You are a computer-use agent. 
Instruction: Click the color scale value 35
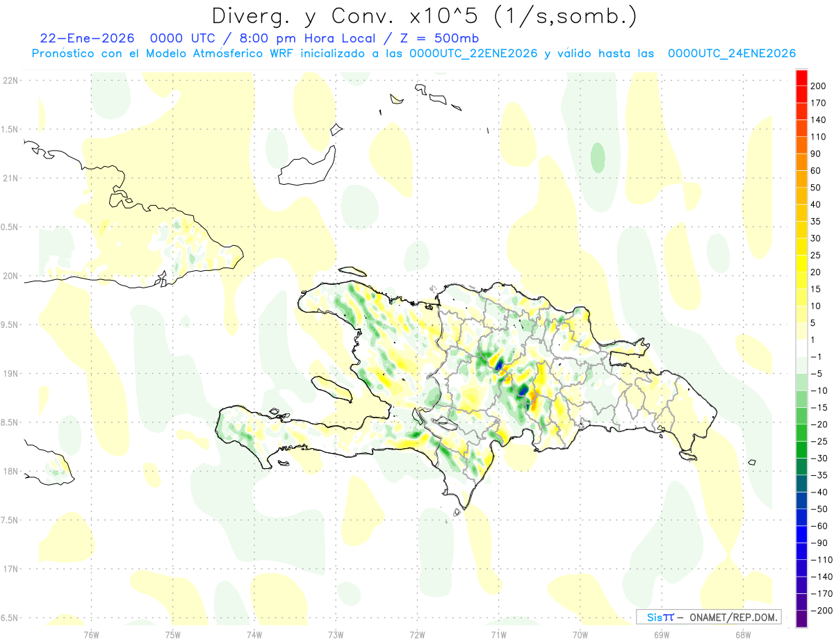point(816,222)
